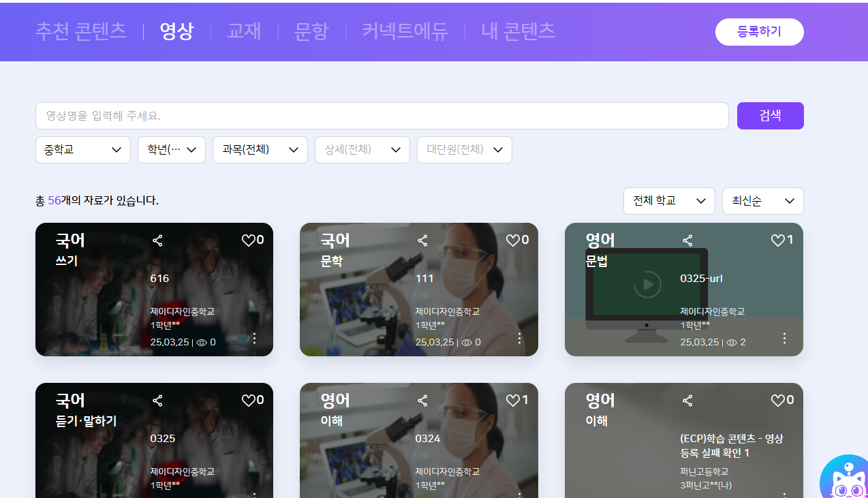Share the 국어 쓰기 video card 616
868x498 pixels.
157,240
